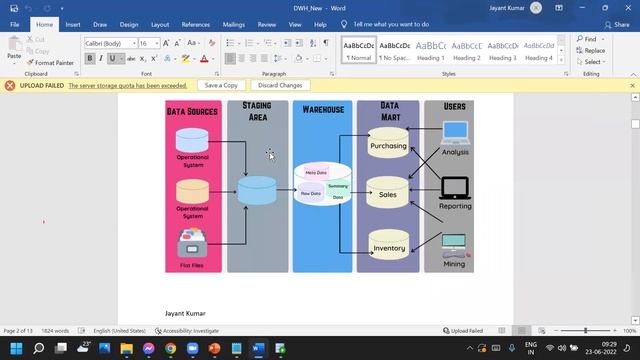Viewport: 640px width, 360px height.
Task: Open font size dropdown showing 16
Action: (157, 43)
